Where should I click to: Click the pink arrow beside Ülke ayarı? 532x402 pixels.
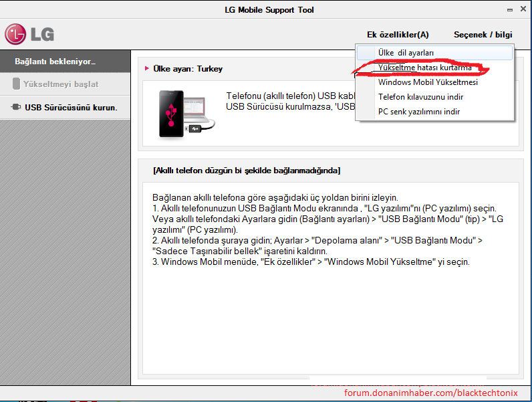click(x=147, y=68)
